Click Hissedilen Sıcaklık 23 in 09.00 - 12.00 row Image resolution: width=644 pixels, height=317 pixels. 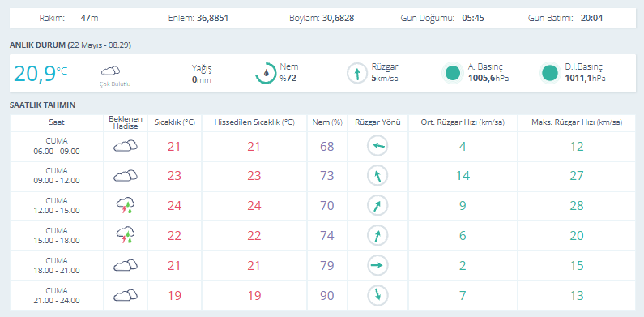coord(254,176)
